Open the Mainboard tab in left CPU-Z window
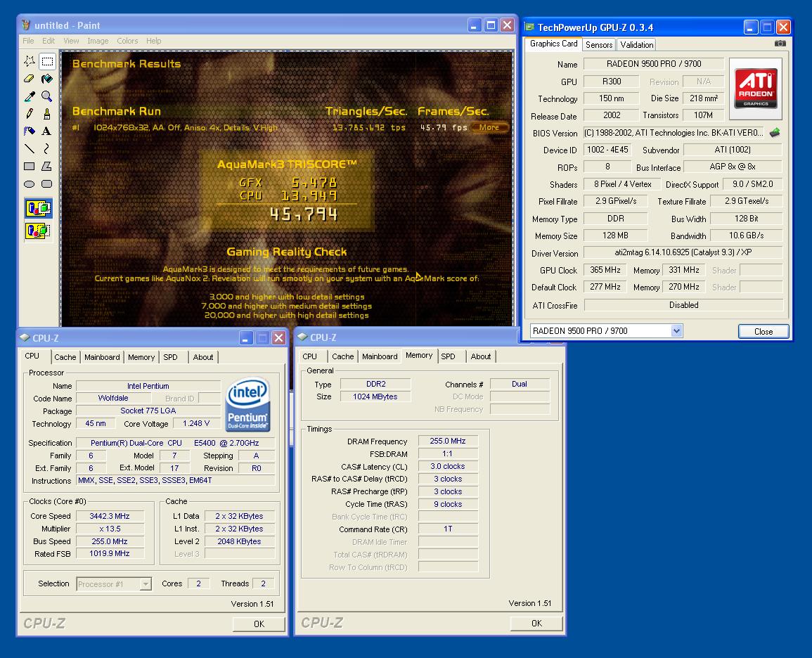Image resolution: width=812 pixels, height=658 pixels. tap(102, 357)
